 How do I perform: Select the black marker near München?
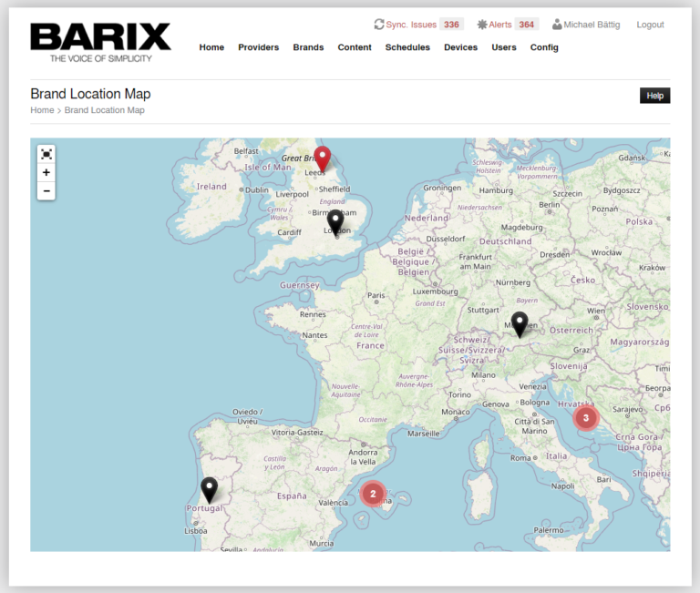(520, 323)
